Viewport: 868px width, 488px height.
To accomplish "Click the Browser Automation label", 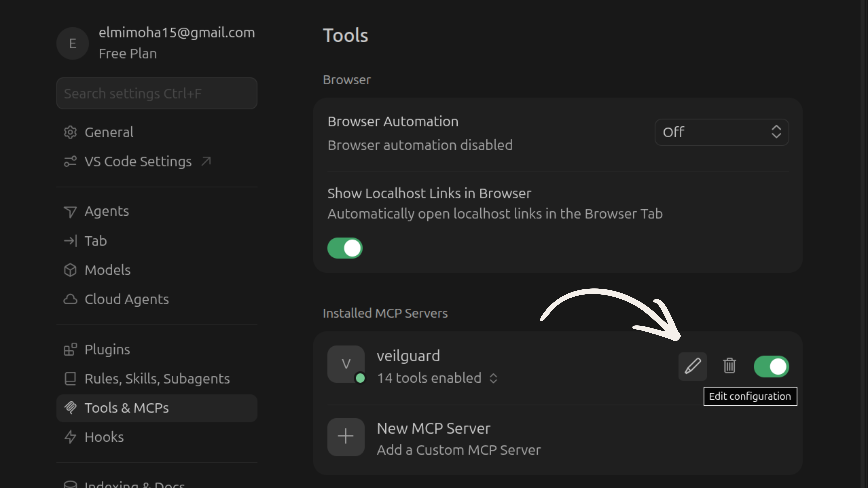I will point(393,122).
